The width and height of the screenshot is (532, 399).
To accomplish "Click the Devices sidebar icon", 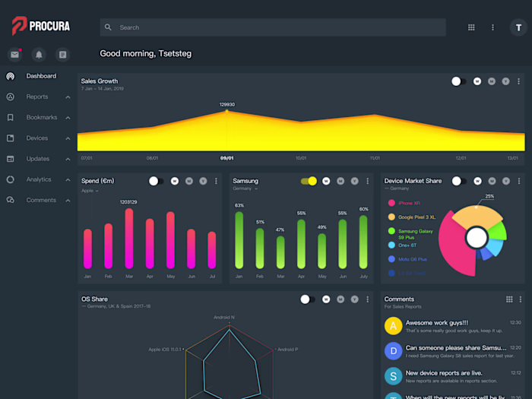I will pos(11,138).
